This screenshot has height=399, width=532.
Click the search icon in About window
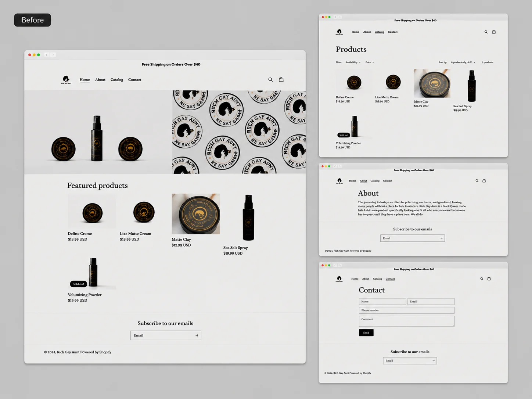[477, 181]
